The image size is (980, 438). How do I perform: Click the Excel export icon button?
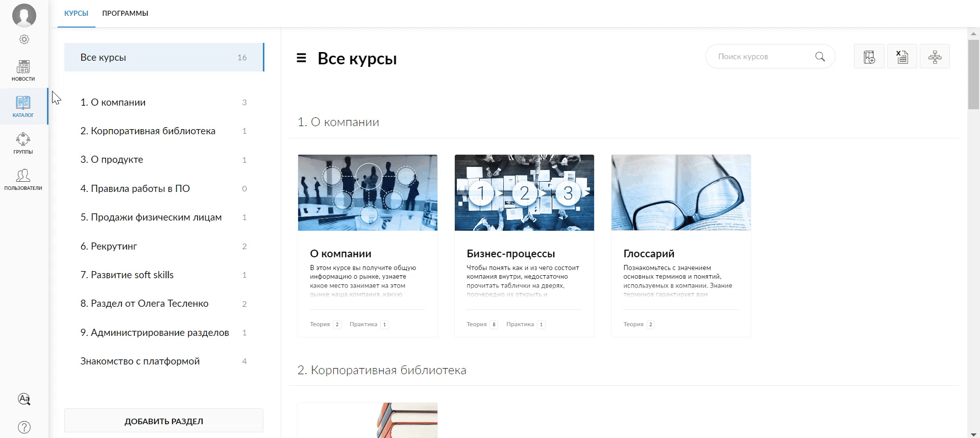[902, 57]
